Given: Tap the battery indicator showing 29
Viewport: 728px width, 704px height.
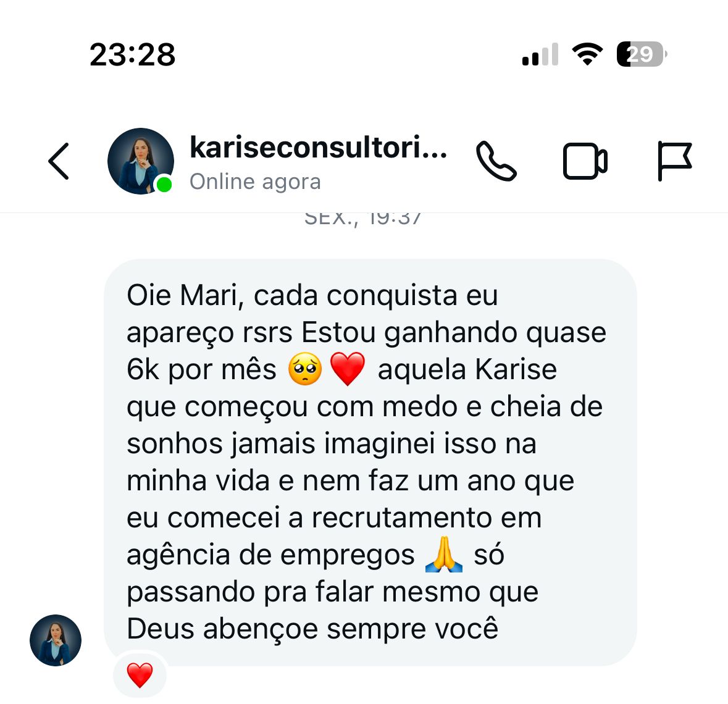Looking at the screenshot, I should pyautogui.click(x=642, y=54).
